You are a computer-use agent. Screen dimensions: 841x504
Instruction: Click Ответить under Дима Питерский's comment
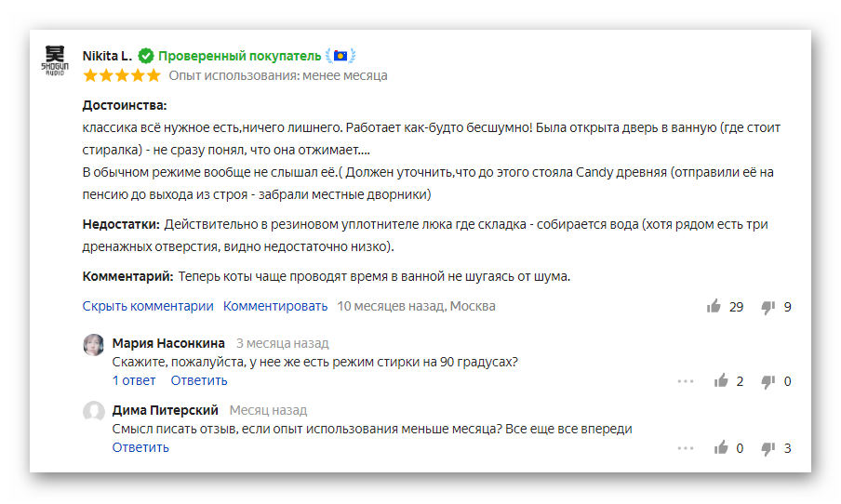pyautogui.click(x=140, y=447)
